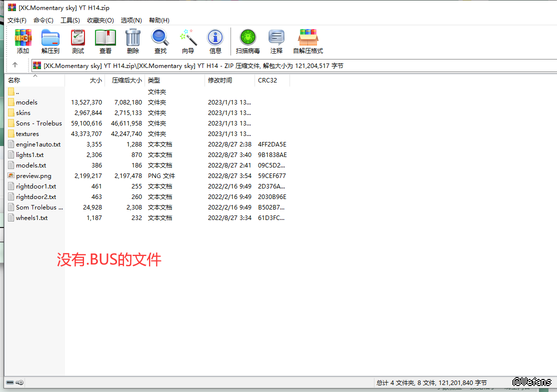Viewport: 557px width, 392px height.
Task: Click the 查看 (View) book icon
Action: pyautogui.click(x=105, y=37)
